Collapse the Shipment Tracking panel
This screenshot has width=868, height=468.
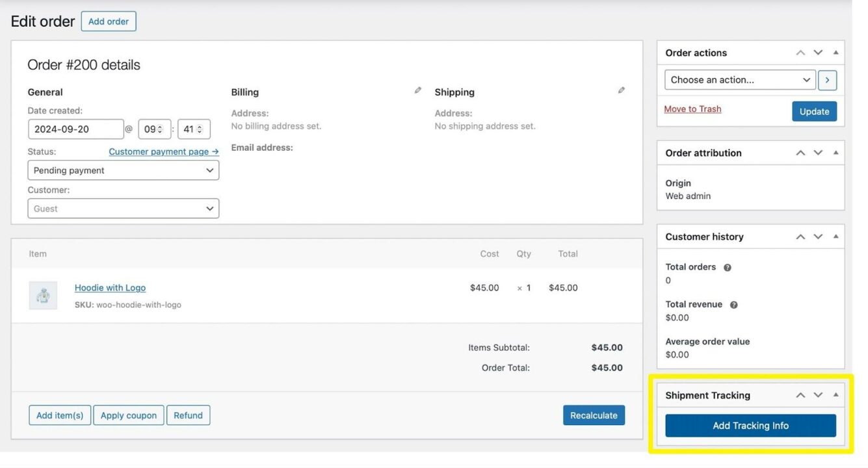click(x=835, y=395)
